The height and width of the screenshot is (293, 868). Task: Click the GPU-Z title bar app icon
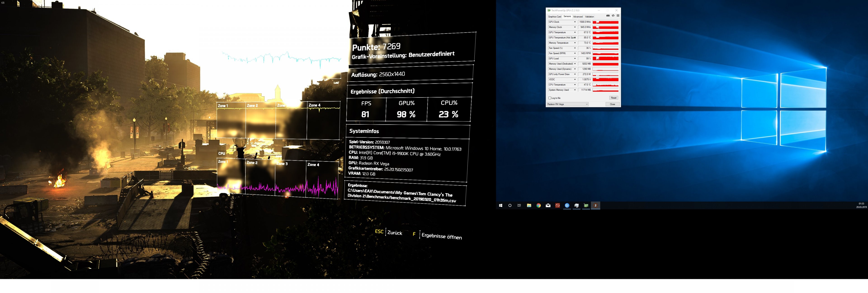549,10
